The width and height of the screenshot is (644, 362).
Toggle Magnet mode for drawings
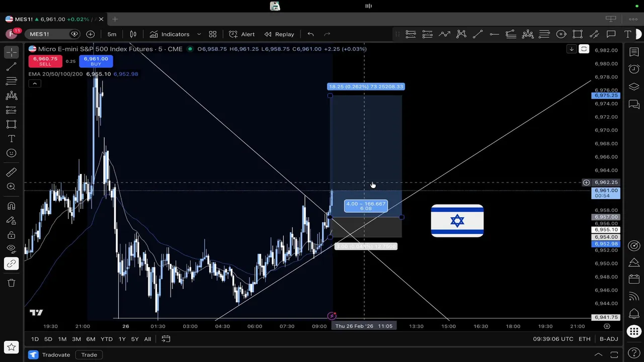(x=12, y=206)
